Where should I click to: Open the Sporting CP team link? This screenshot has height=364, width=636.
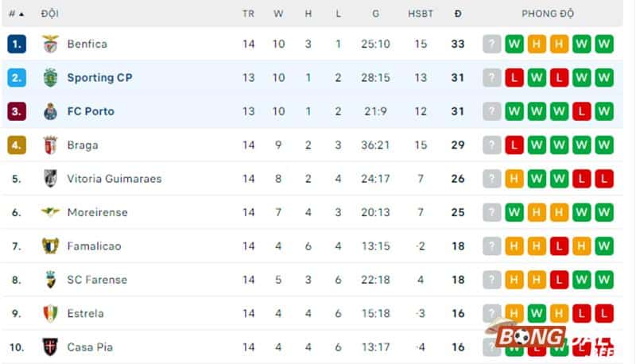[99, 78]
